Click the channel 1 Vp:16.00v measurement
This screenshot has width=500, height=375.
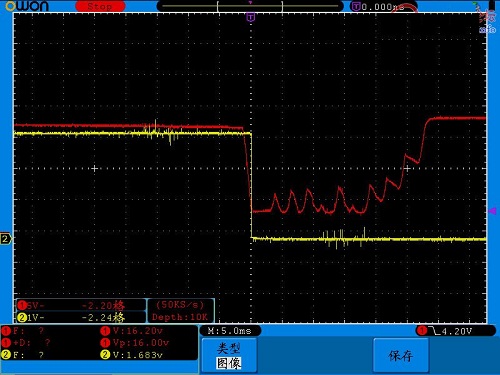pyautogui.click(x=135, y=342)
